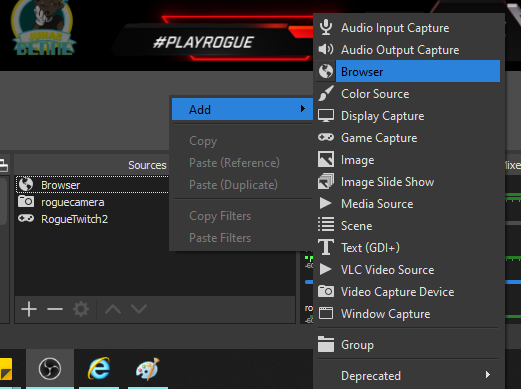Move source down with the down arrow
This screenshot has height=389, width=521.
point(139,309)
